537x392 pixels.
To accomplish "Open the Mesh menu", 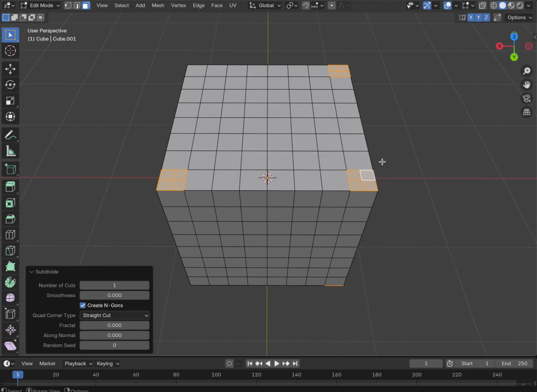I will coord(157,5).
